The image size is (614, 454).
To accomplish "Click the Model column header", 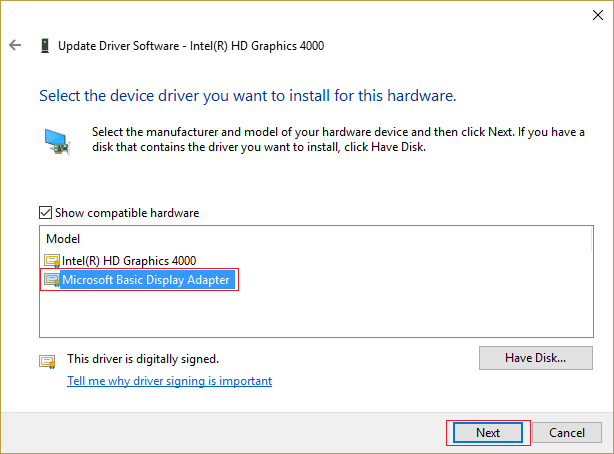I will 62,240.
